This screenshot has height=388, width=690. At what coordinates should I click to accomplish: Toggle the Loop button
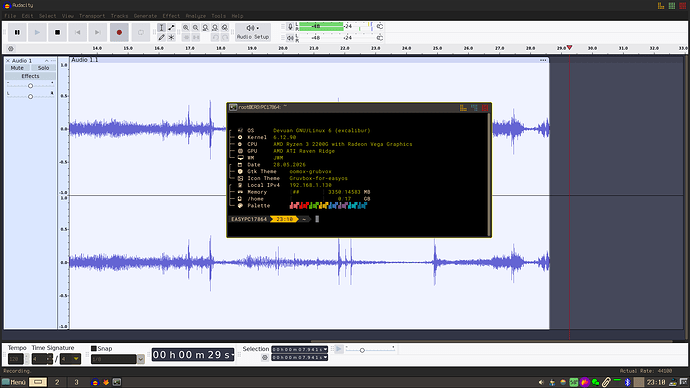[141, 33]
